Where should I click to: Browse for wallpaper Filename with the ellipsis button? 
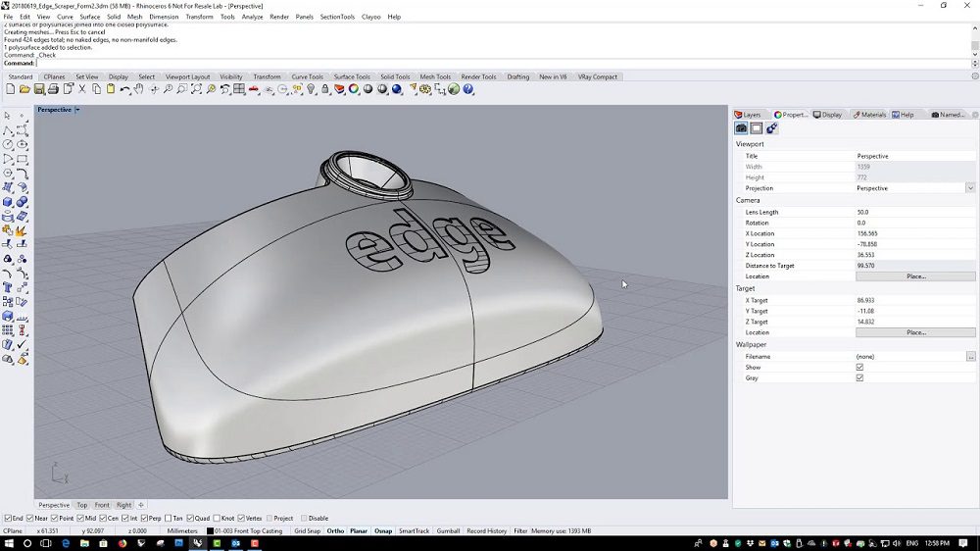pos(970,357)
